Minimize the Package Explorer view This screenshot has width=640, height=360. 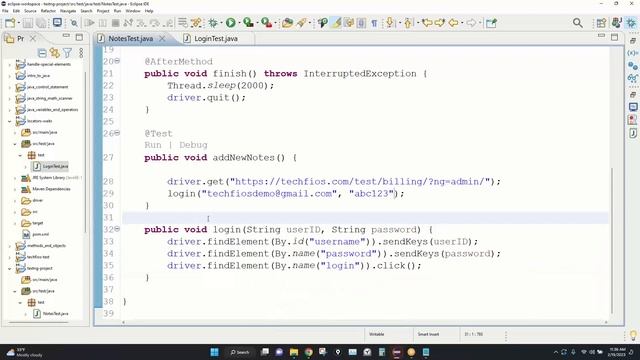coord(66,36)
